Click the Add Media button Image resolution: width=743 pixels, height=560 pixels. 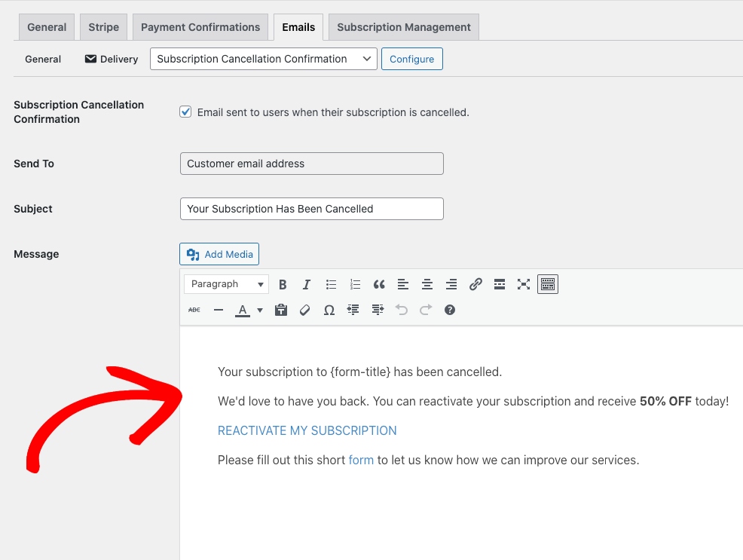point(219,254)
